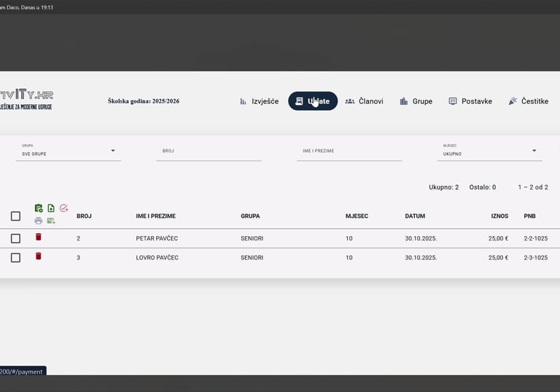Click the PNB column header
The width and height of the screenshot is (560, 392).
pyautogui.click(x=529, y=216)
